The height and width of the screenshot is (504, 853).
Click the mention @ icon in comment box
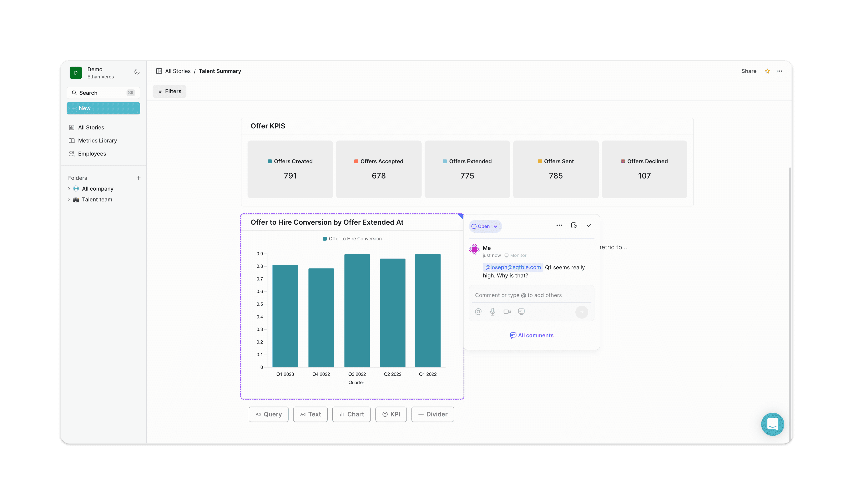coord(478,311)
